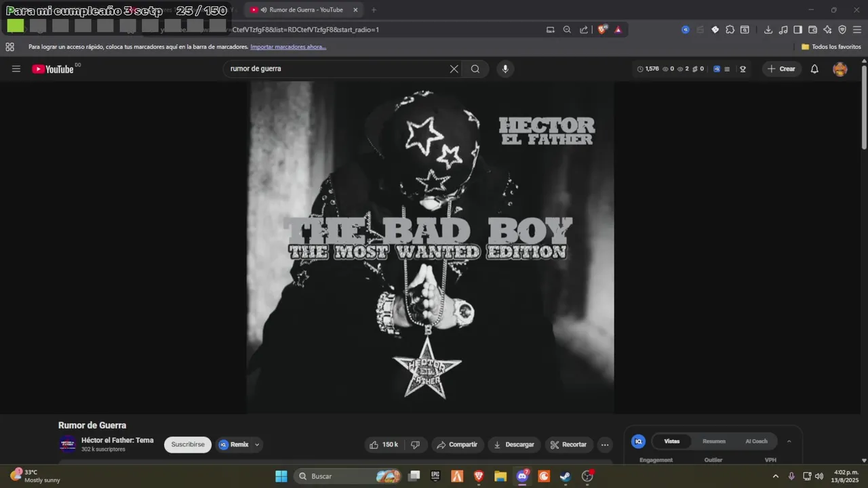Click the vidIQ list icon in header

[x=727, y=68]
